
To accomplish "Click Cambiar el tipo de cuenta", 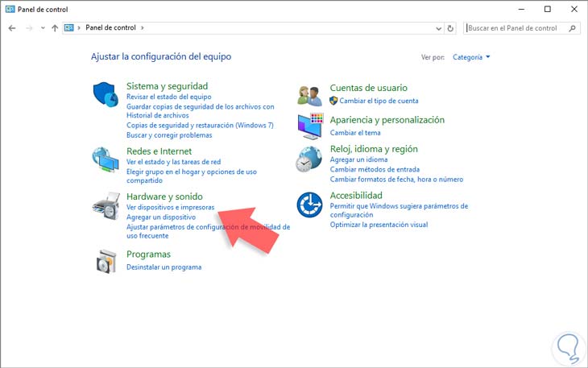I will point(379,101).
